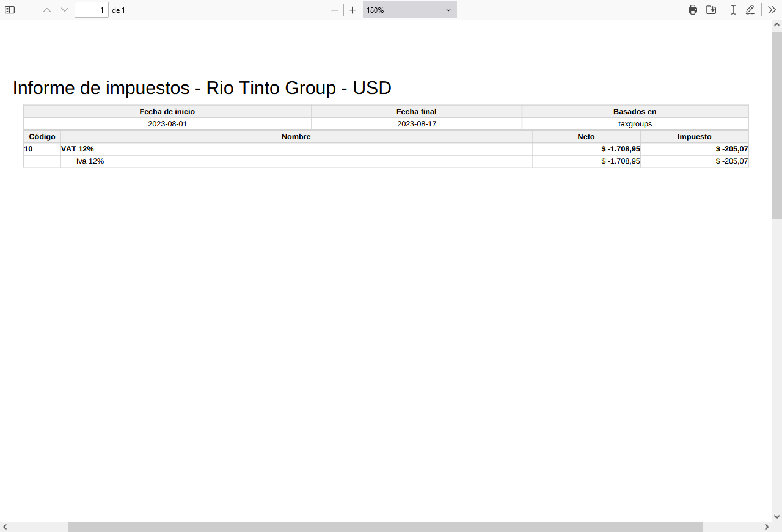Zoom out with the minus icon
Viewport: 782px width, 532px height.
[x=335, y=10]
